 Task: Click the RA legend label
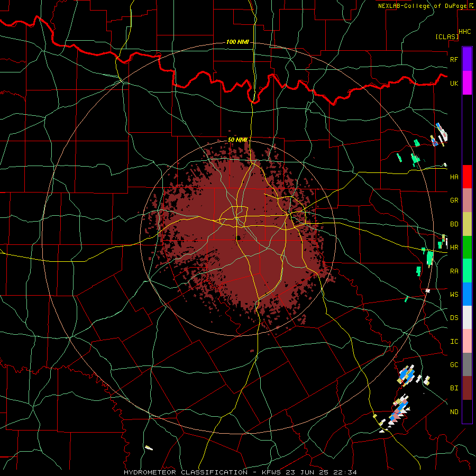454,271
